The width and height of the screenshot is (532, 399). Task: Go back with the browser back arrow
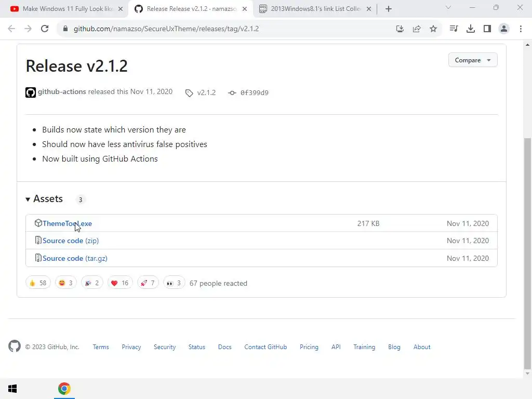(11, 29)
